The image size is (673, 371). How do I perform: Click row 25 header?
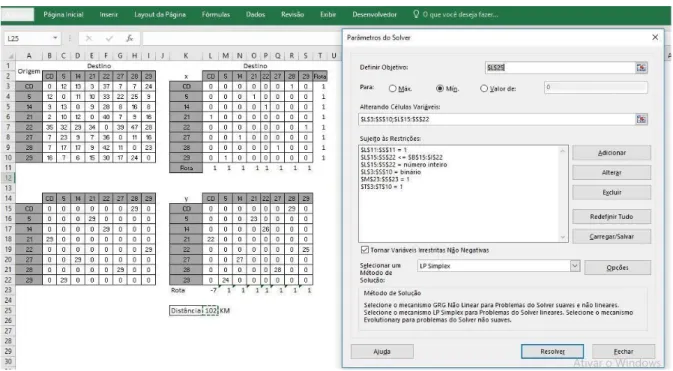point(8,310)
